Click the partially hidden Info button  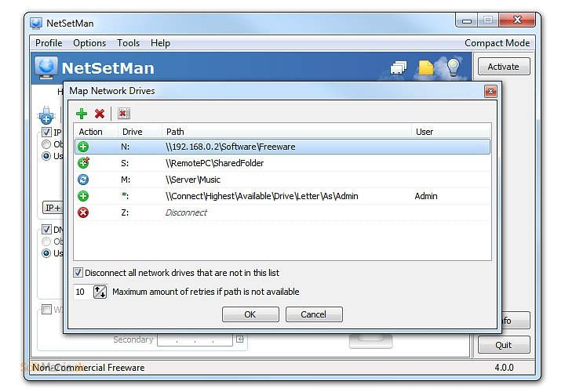pyautogui.click(x=516, y=321)
